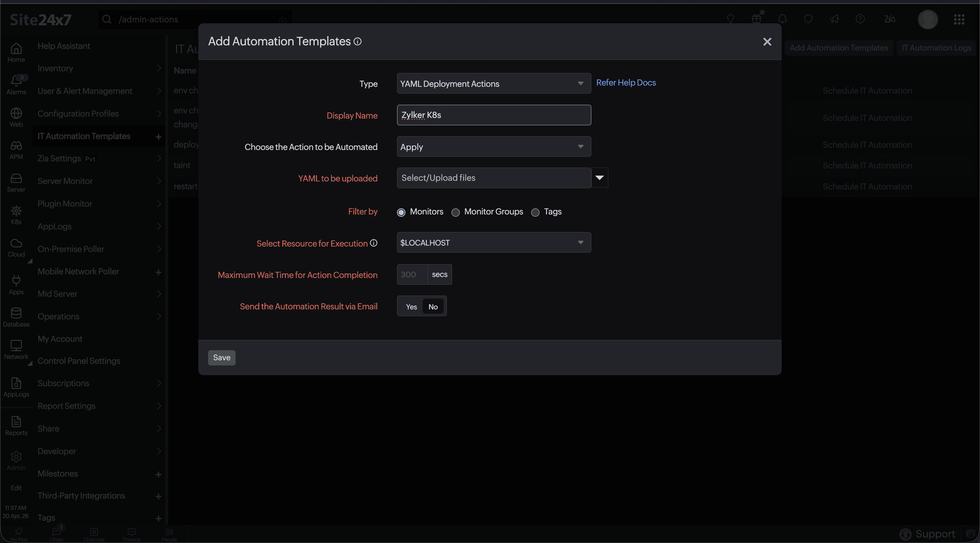This screenshot has height=543, width=980.
Task: Open the My Account menu item
Action: 60,339
